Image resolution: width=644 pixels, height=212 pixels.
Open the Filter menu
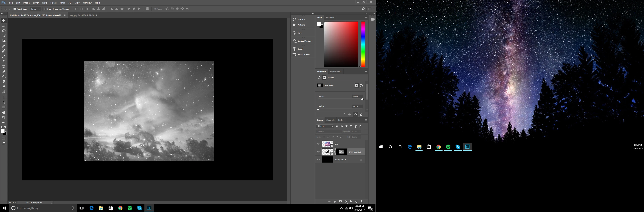click(63, 3)
